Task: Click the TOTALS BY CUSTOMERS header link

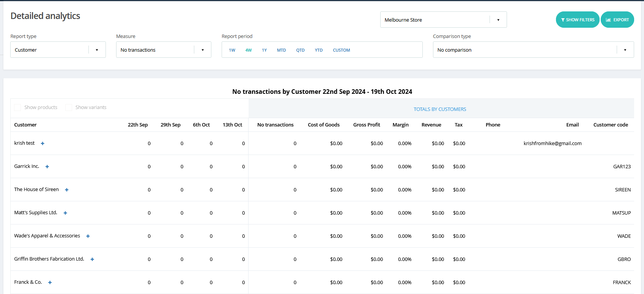Action: tap(440, 109)
